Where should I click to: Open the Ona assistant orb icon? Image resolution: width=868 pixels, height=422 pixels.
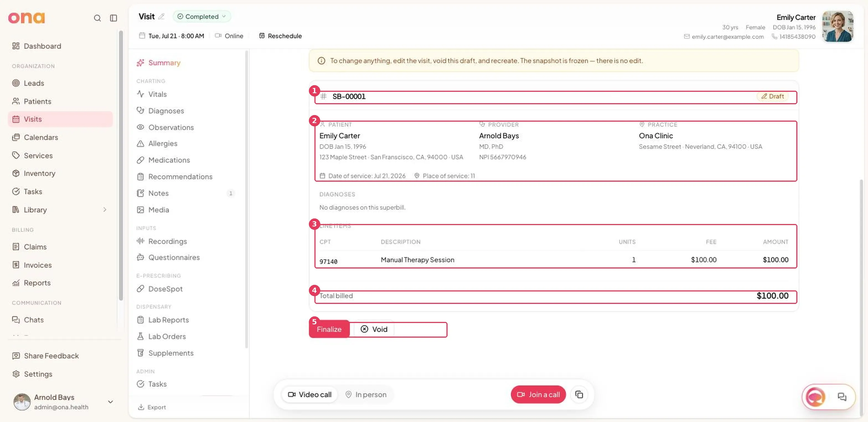(x=815, y=397)
